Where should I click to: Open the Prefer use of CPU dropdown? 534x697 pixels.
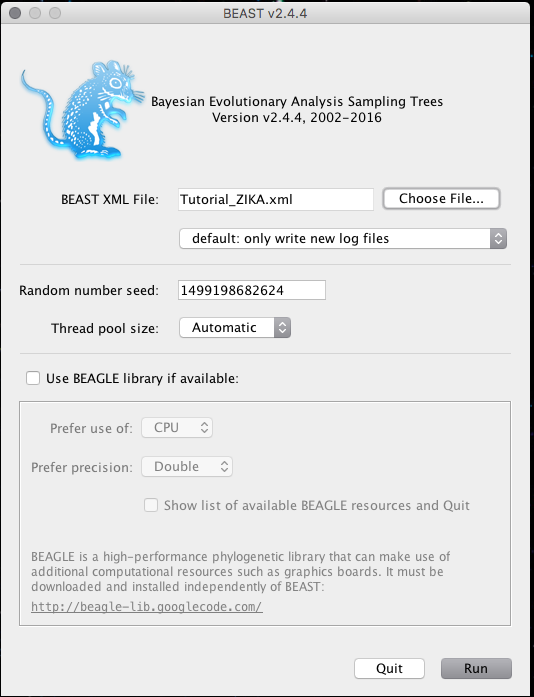point(177,428)
